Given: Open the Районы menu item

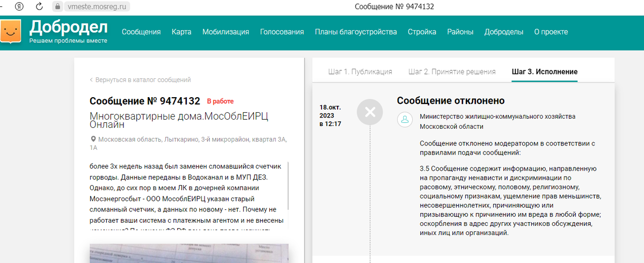Looking at the screenshot, I should click(x=460, y=32).
